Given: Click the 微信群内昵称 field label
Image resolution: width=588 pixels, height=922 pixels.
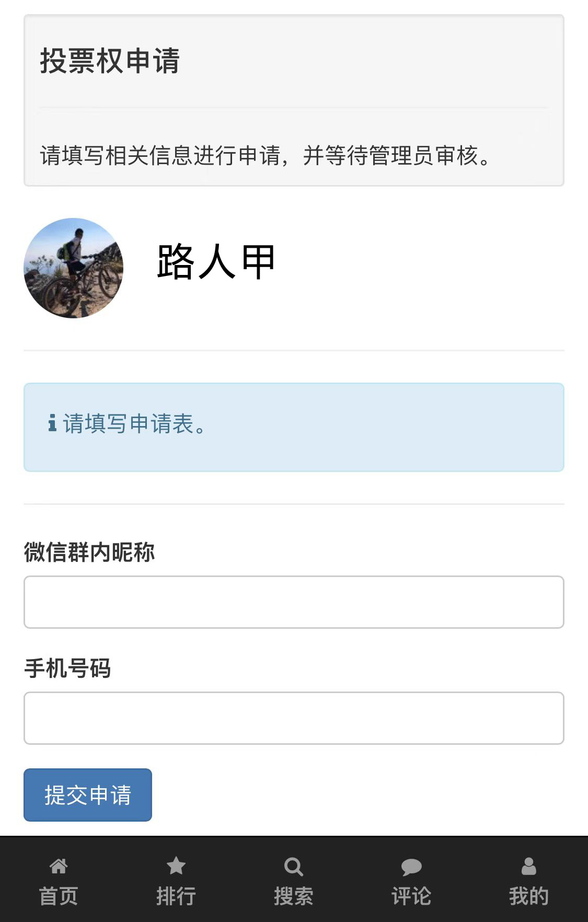Looking at the screenshot, I should [89, 552].
